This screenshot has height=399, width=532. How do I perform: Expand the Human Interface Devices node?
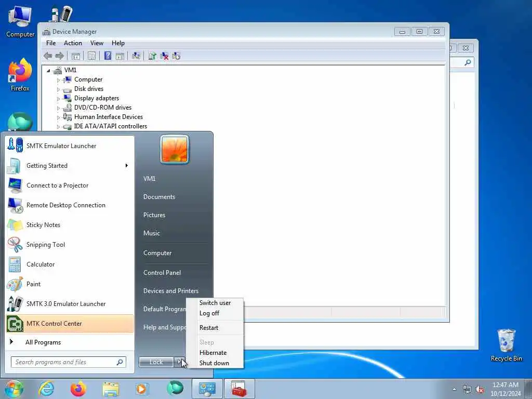pos(58,117)
